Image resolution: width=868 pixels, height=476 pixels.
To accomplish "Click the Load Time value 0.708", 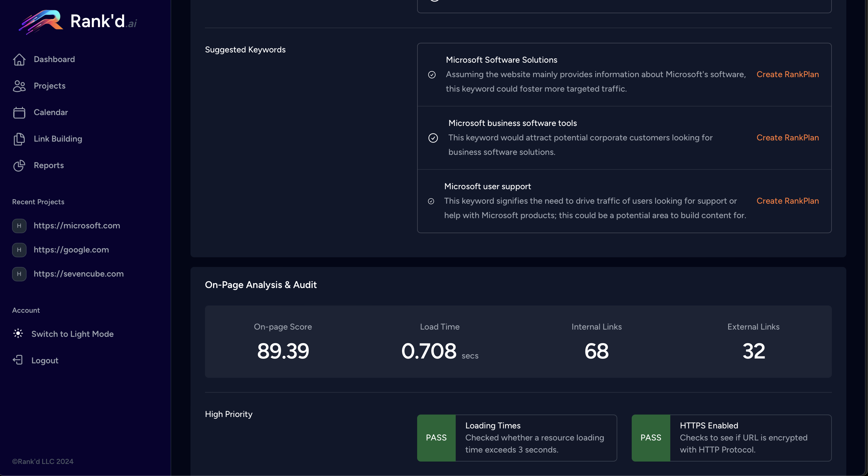I will (x=429, y=351).
